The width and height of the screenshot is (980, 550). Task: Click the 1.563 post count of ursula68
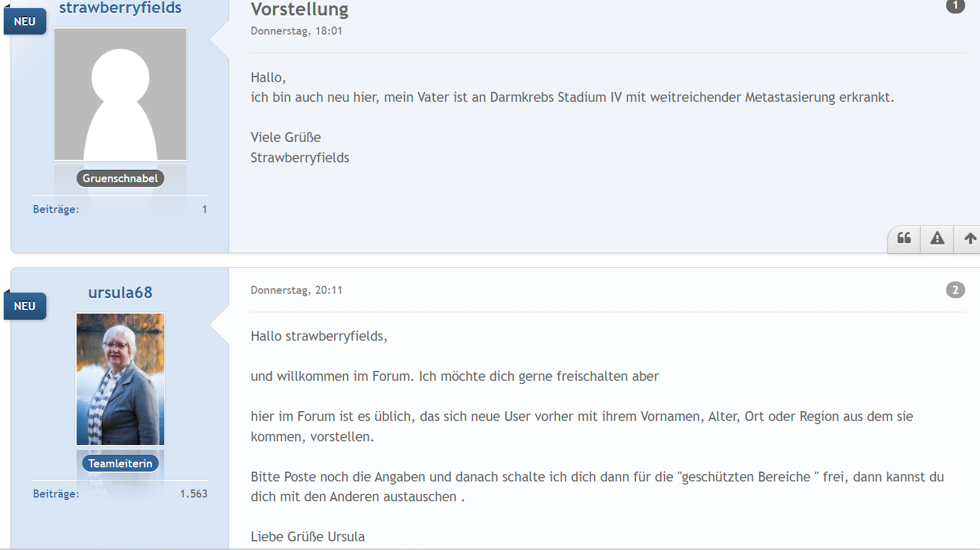point(193,494)
